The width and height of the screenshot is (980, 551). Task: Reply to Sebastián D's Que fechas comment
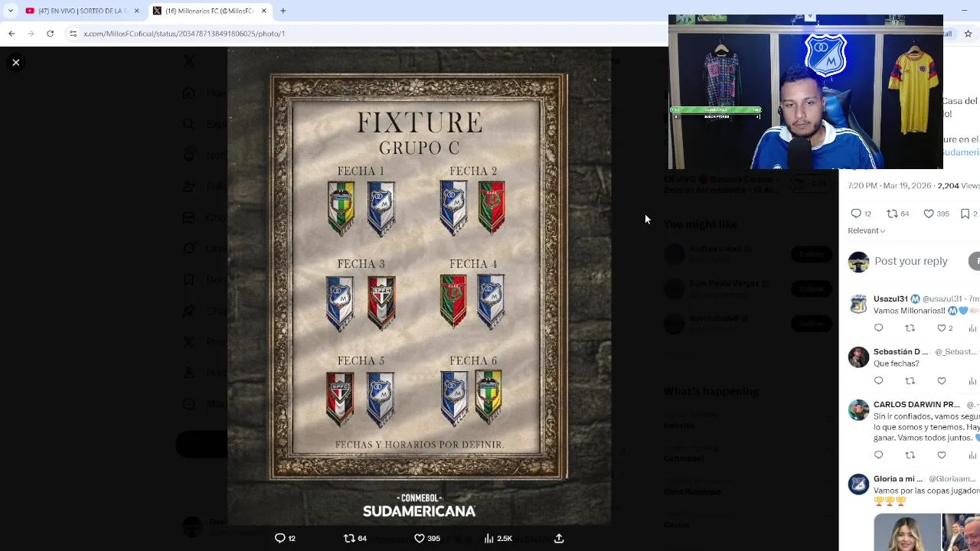(x=878, y=380)
